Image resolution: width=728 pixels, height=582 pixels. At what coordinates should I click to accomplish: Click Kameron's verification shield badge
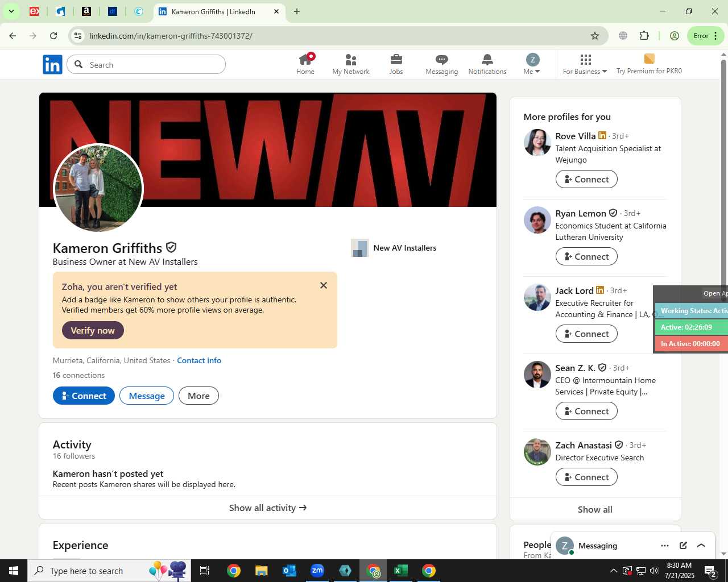pyautogui.click(x=171, y=247)
